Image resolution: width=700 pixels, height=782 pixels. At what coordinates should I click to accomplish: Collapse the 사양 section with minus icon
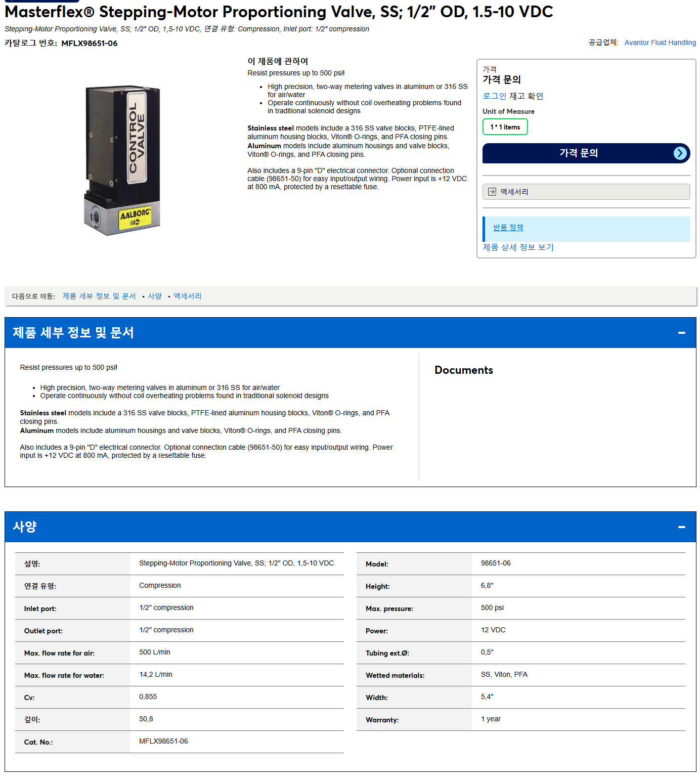681,527
